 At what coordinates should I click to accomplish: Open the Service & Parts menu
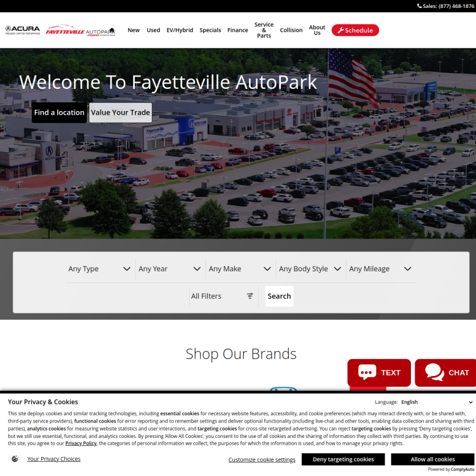click(x=264, y=30)
